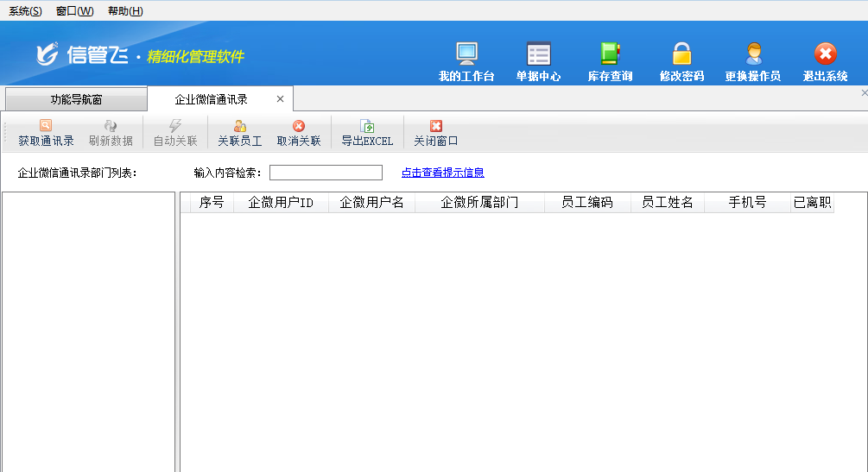Export data with 导出EXCEL
Screen dimensions: 868x472
click(x=366, y=133)
